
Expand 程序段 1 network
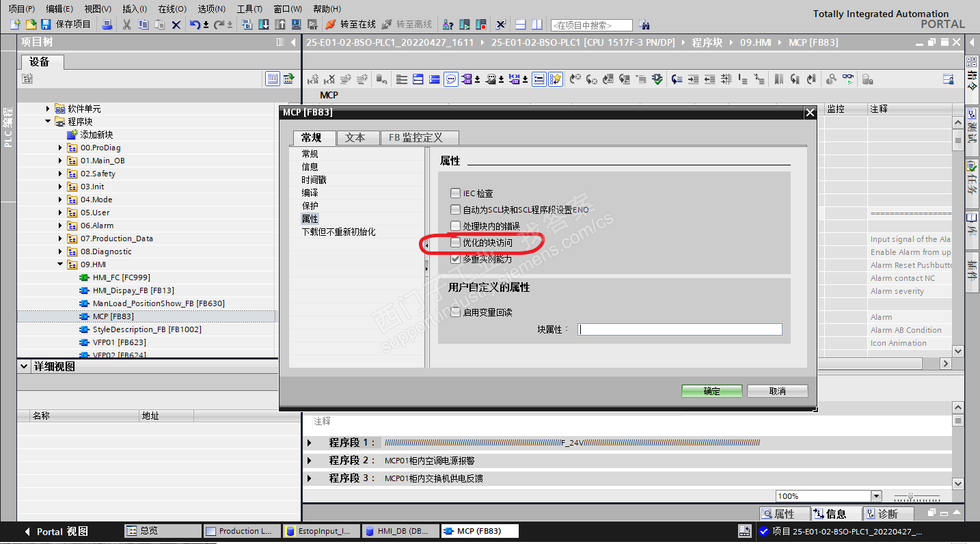tap(310, 443)
